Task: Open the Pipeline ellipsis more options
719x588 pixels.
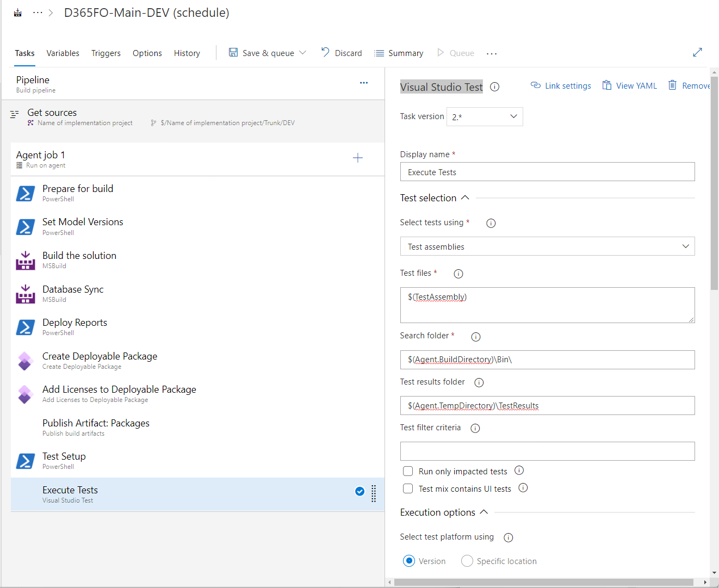Action: (x=364, y=83)
